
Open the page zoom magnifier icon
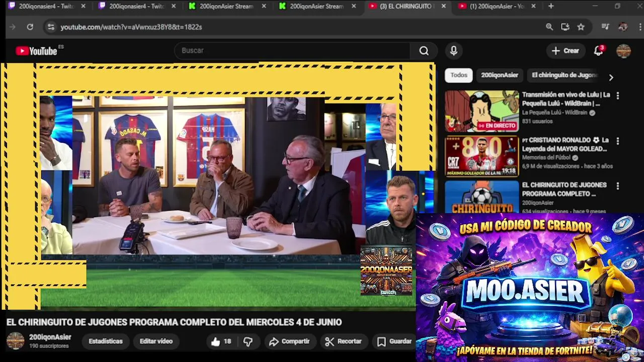click(549, 27)
